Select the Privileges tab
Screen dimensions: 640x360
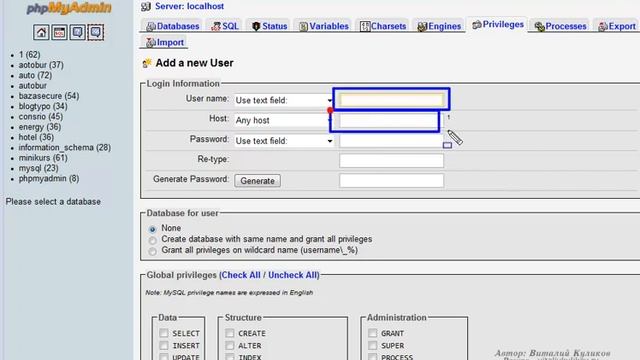(x=498, y=24)
